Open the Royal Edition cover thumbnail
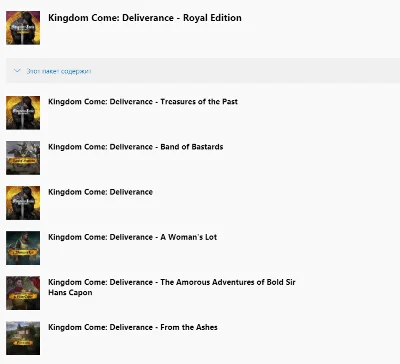 click(x=23, y=28)
